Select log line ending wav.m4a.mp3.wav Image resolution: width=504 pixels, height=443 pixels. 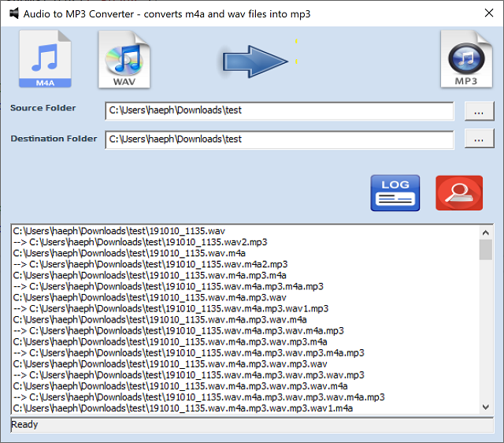point(150,298)
